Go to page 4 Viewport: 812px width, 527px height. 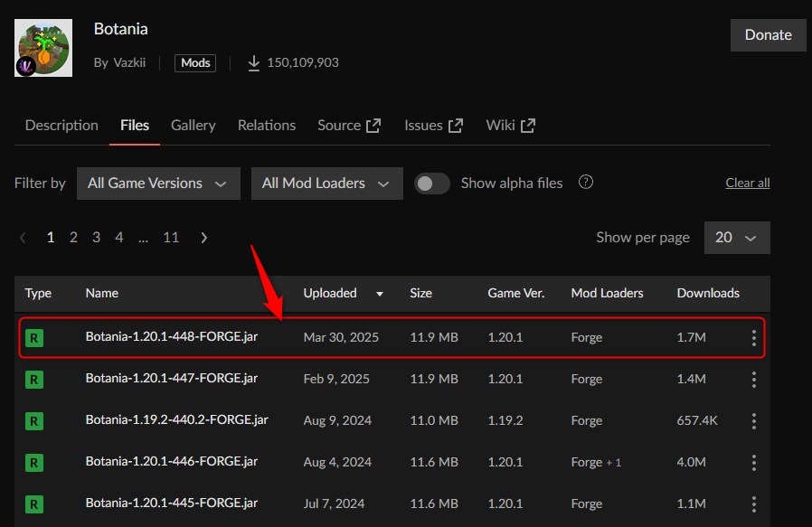click(119, 237)
